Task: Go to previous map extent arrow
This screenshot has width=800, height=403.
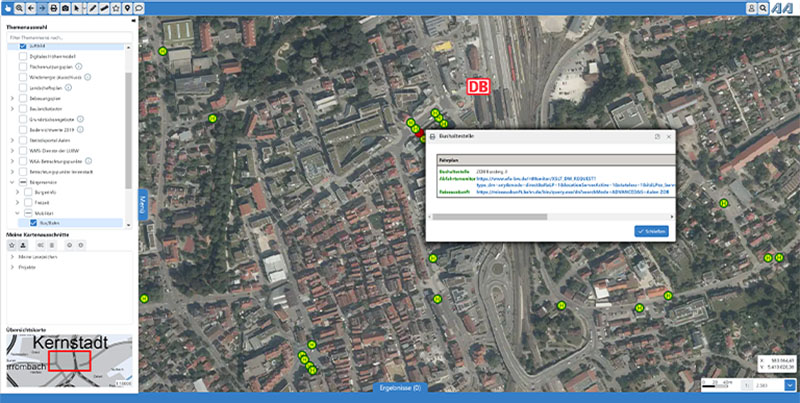Action: point(31,8)
